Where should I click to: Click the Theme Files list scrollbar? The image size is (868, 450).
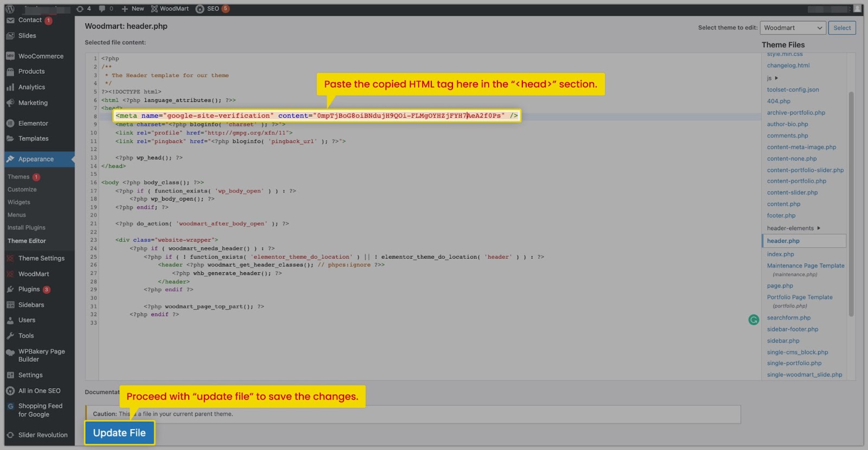tap(851, 204)
